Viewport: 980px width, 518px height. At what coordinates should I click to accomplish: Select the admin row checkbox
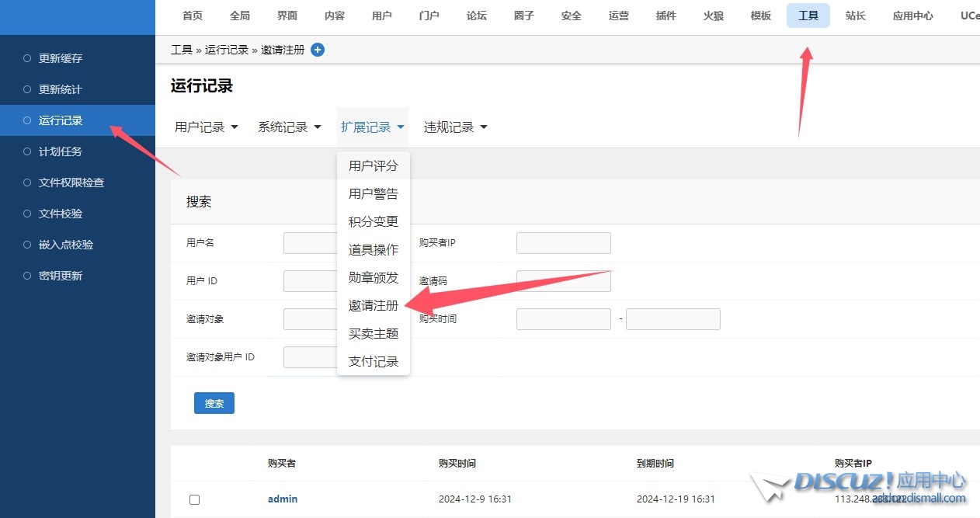click(x=195, y=499)
